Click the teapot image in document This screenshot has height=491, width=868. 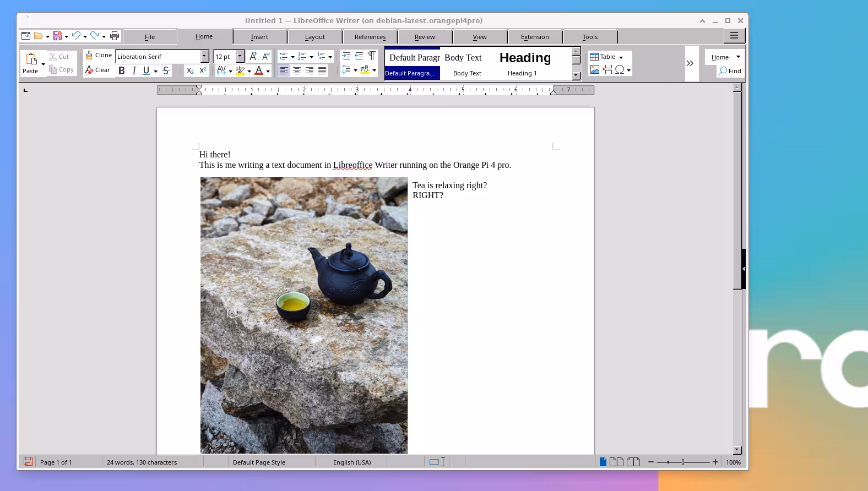pos(304,315)
